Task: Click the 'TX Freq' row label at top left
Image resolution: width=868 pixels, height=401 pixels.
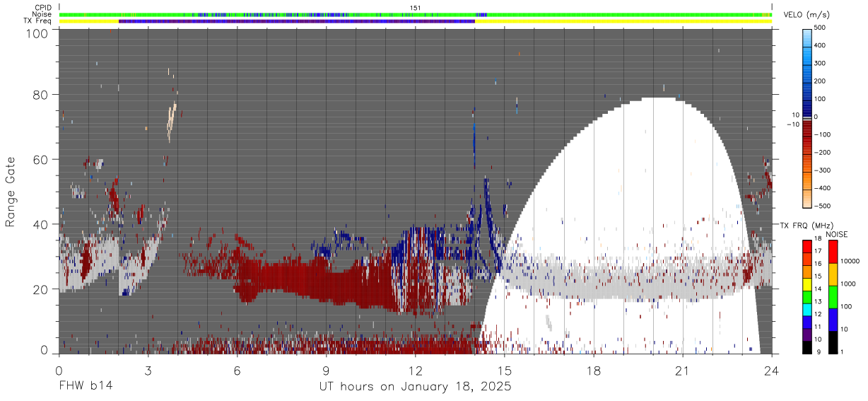Action: point(37,21)
